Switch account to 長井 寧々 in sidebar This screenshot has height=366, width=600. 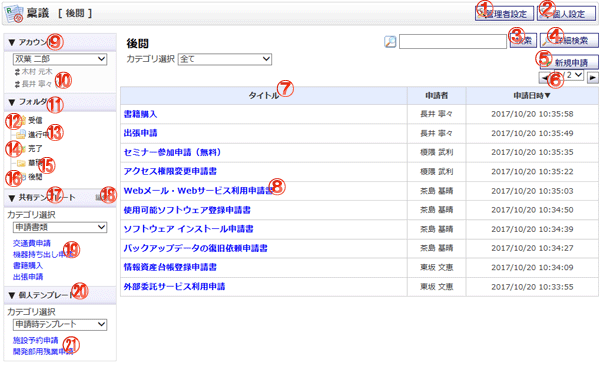click(36, 84)
